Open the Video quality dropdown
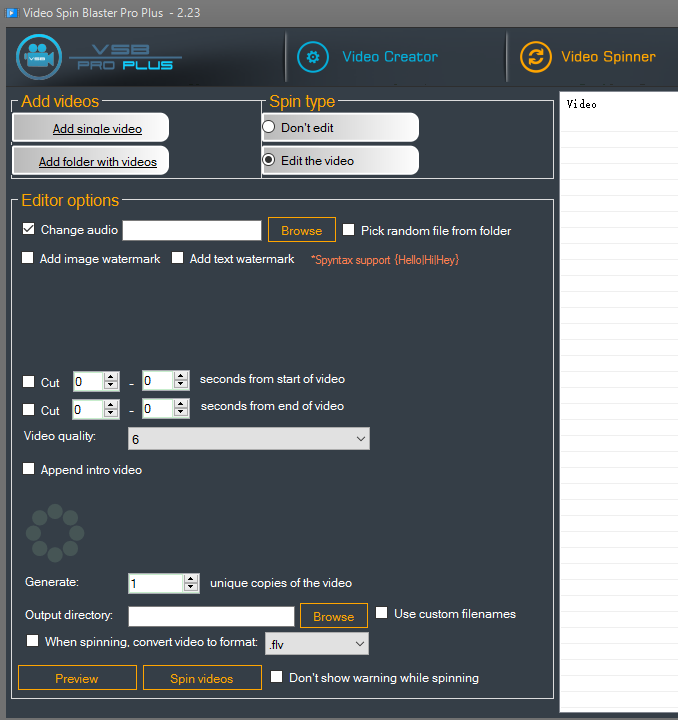 (x=249, y=439)
